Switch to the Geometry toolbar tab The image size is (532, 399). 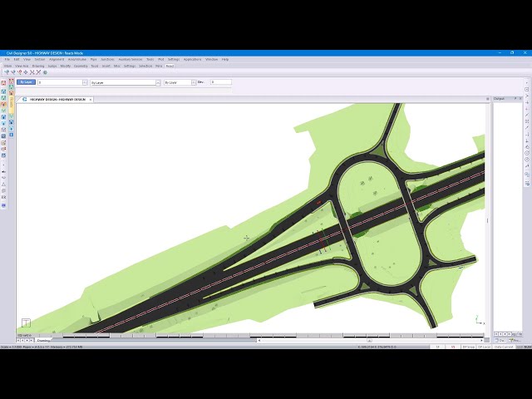click(81, 66)
